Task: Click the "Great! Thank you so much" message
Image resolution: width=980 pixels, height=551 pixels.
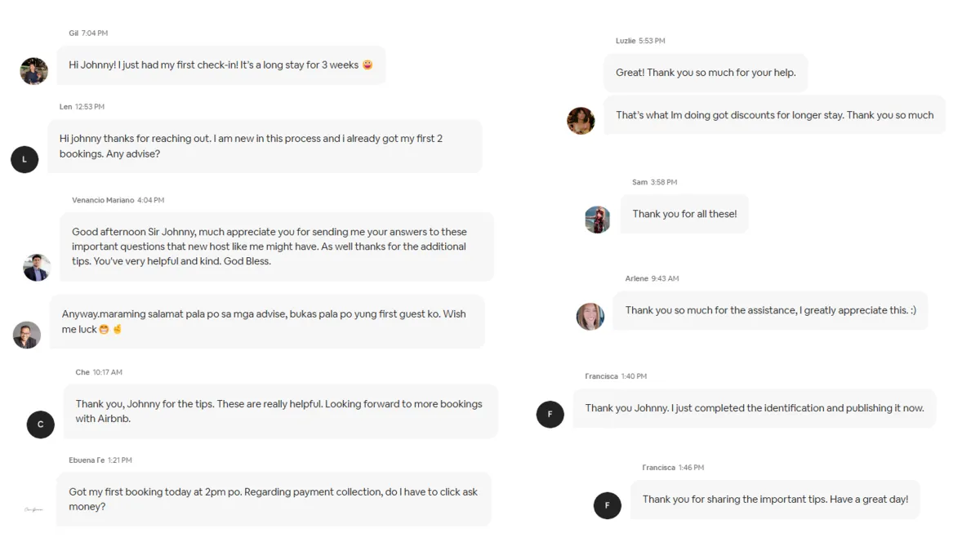Action: pos(705,73)
